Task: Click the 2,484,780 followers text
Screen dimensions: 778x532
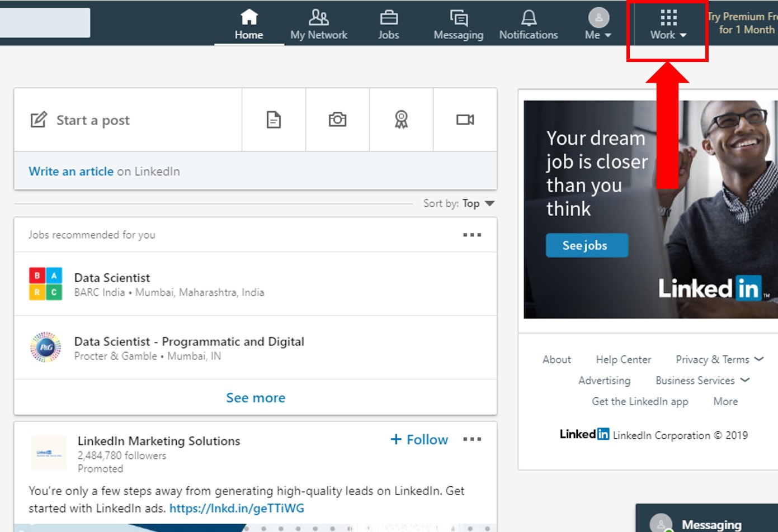Action: coord(122,455)
